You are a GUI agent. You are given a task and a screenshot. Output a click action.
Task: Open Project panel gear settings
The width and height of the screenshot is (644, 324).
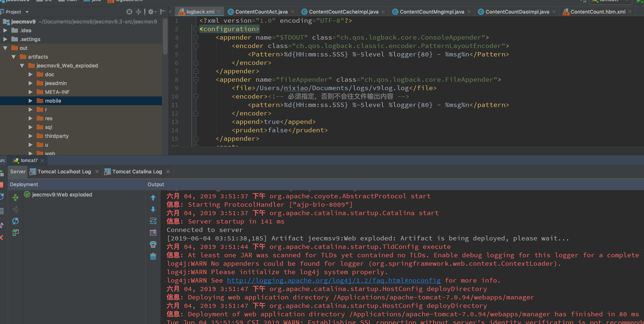(151, 12)
